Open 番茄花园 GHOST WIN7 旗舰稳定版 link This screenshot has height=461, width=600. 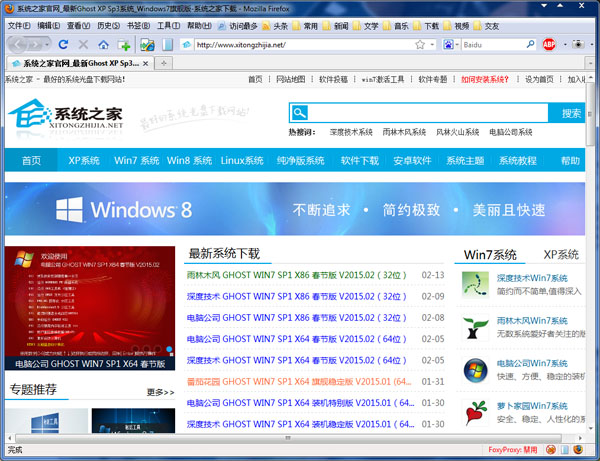point(299,382)
